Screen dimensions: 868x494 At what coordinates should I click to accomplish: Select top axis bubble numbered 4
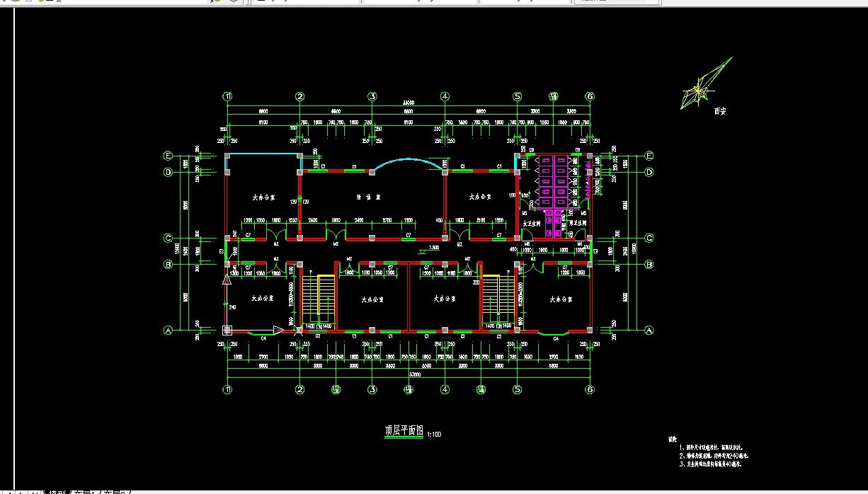(x=445, y=96)
